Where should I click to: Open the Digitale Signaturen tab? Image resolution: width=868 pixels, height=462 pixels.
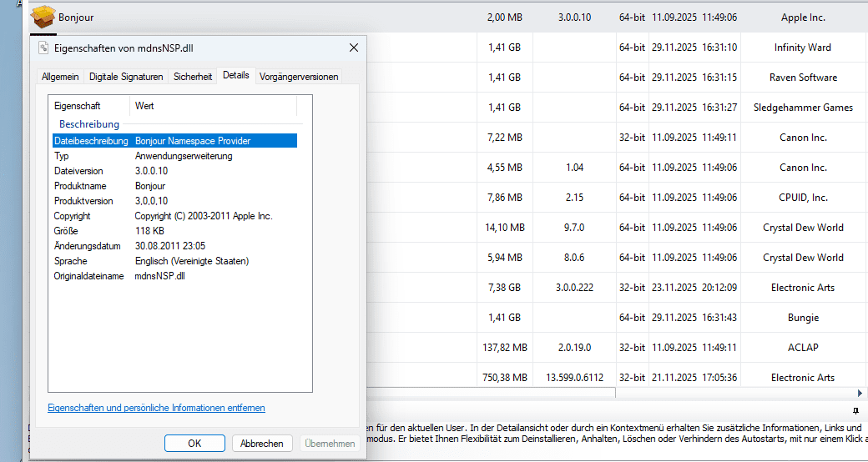tap(126, 77)
